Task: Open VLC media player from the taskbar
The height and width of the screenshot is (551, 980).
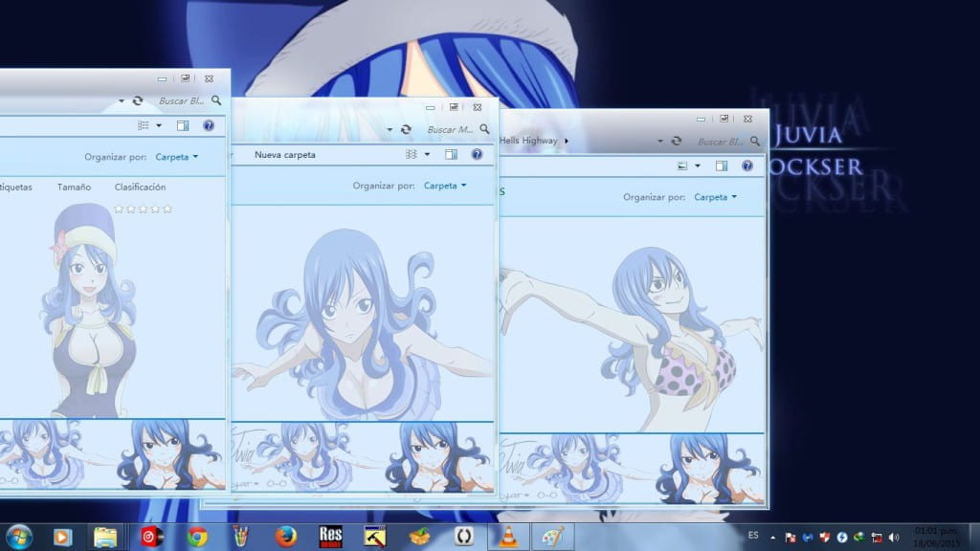Action: click(507, 536)
